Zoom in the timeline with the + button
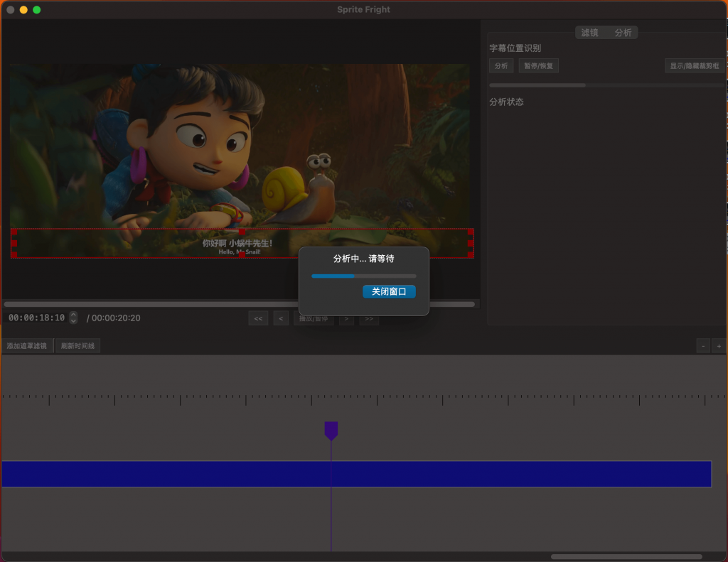Image resolution: width=728 pixels, height=562 pixels. (719, 346)
